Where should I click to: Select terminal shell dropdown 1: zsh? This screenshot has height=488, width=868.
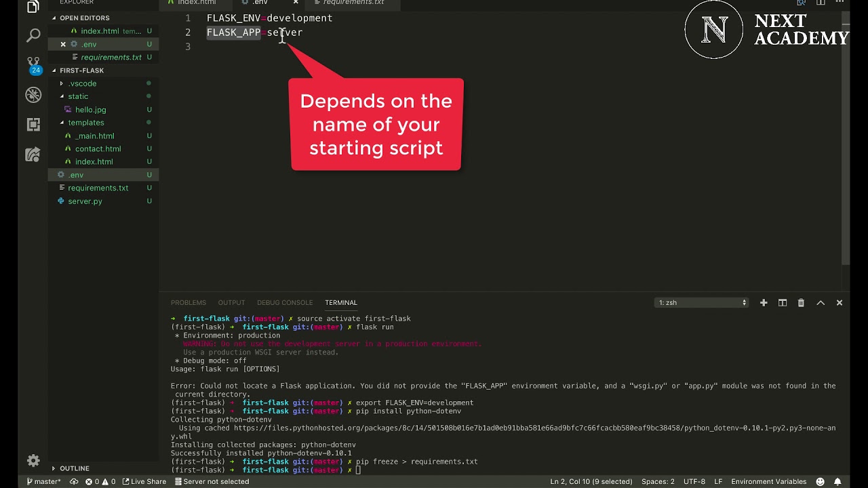702,303
